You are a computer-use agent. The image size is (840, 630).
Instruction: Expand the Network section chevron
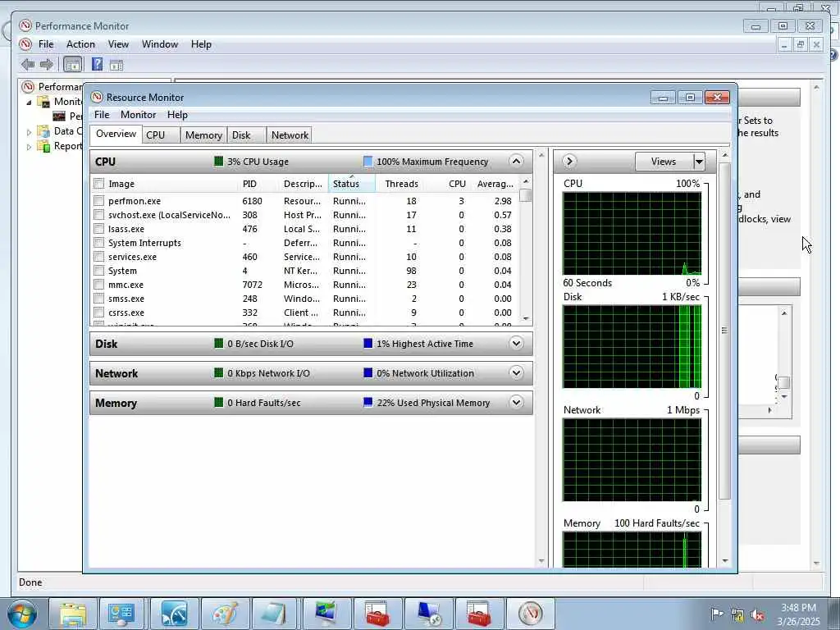tap(517, 373)
